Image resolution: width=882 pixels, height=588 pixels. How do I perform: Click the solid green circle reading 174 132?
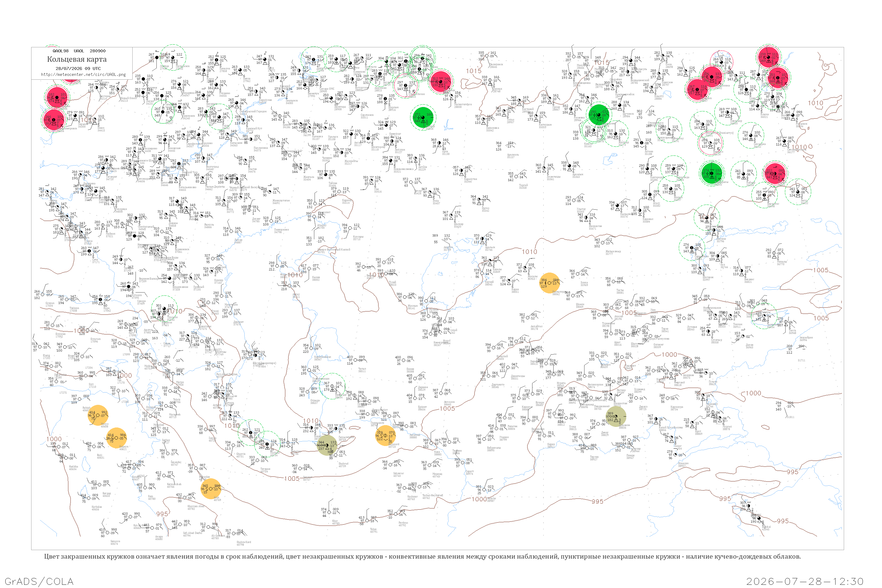tap(712, 173)
